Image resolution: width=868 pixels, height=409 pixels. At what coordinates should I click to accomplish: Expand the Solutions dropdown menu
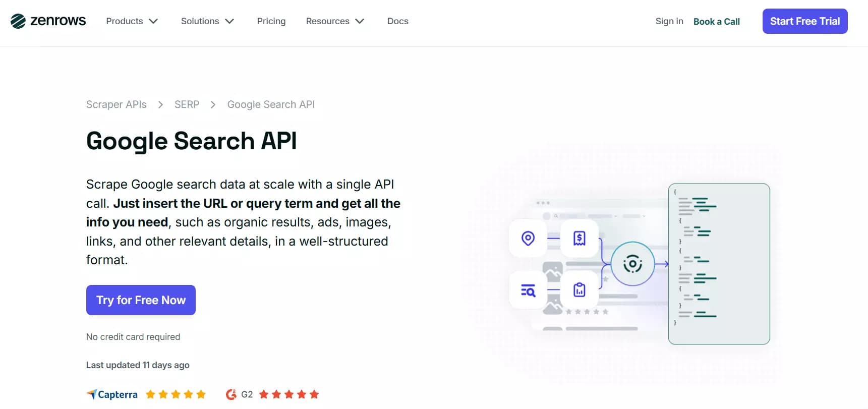[207, 21]
